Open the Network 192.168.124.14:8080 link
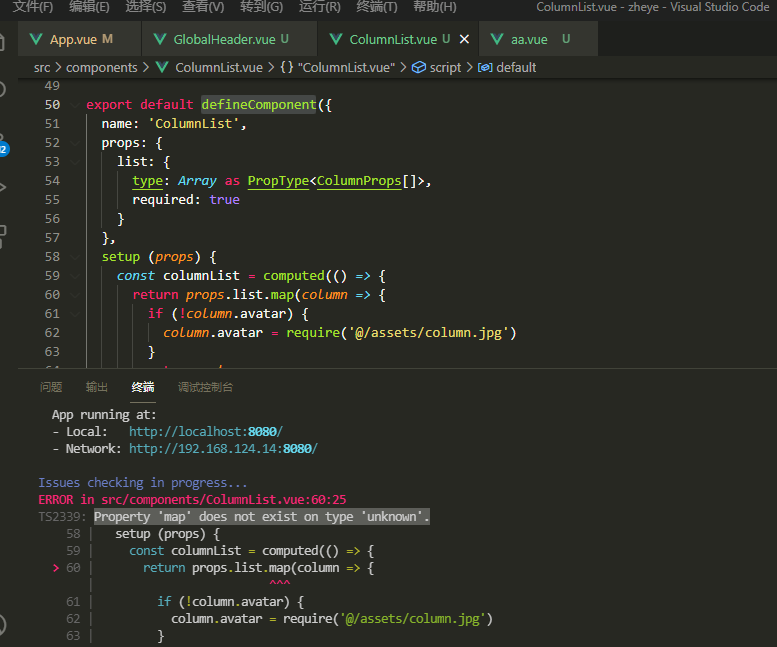The width and height of the screenshot is (777, 647). (x=222, y=449)
